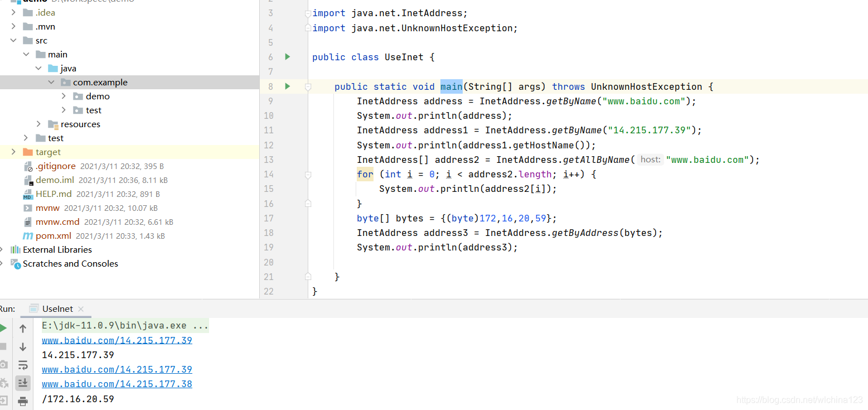This screenshot has width=868, height=410.
Task: Collapse the com.example package arrow
Action: click(51, 82)
